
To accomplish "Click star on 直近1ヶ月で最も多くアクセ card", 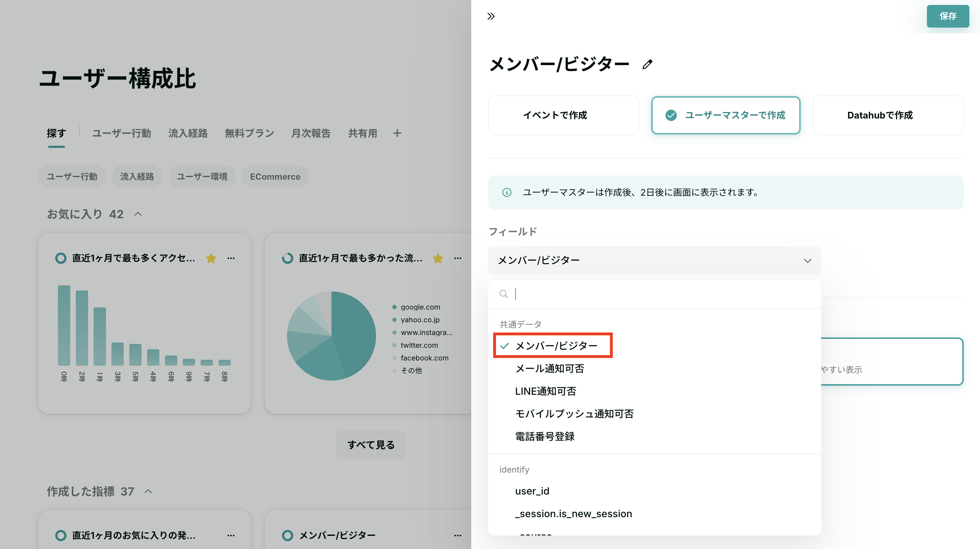I will click(x=211, y=258).
